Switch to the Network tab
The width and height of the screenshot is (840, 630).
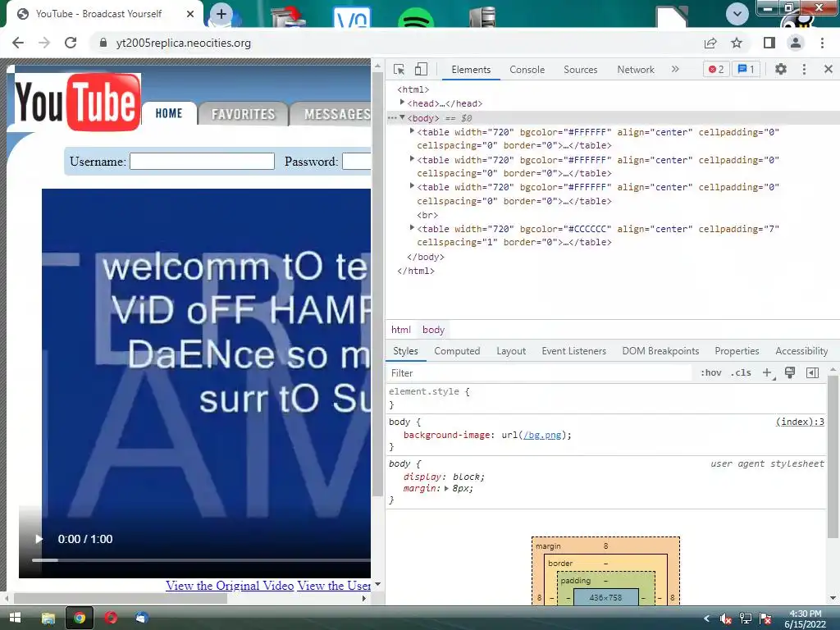(636, 70)
